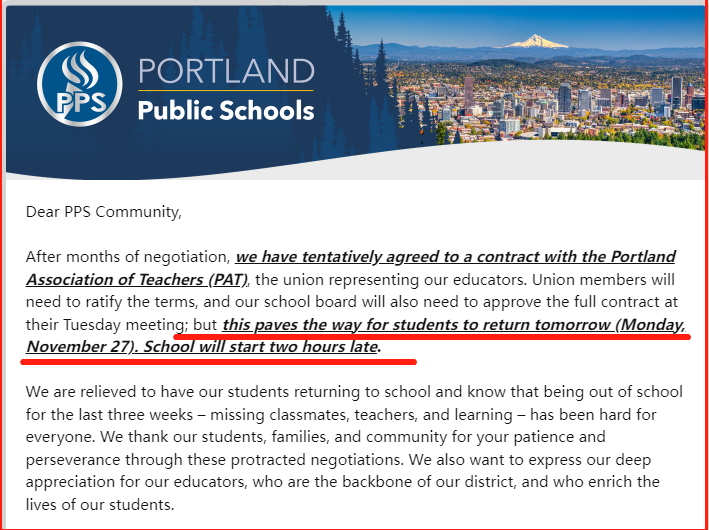Click the phrase "After months of negotiation,"
Image resolution: width=709 pixels, height=530 pixels.
click(128, 257)
